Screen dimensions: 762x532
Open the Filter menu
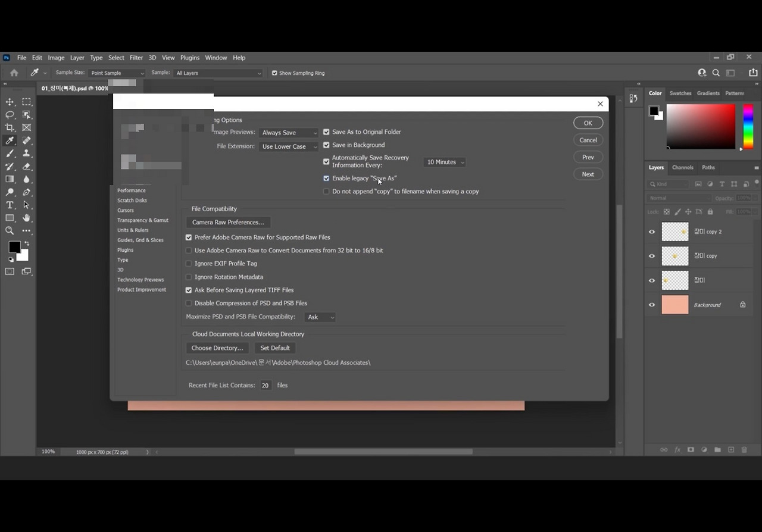pyautogui.click(x=136, y=58)
